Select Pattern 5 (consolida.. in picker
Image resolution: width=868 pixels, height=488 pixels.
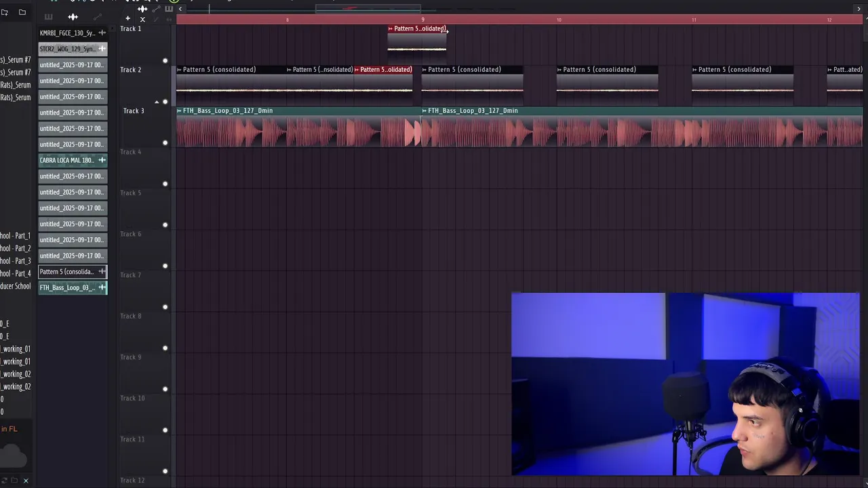click(x=73, y=272)
